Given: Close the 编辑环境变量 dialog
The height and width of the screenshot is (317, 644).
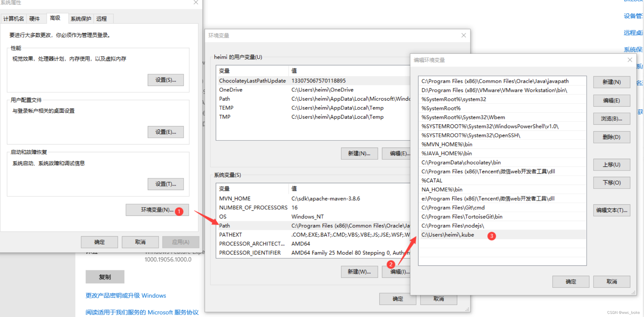Looking at the screenshot, I should (630, 60).
